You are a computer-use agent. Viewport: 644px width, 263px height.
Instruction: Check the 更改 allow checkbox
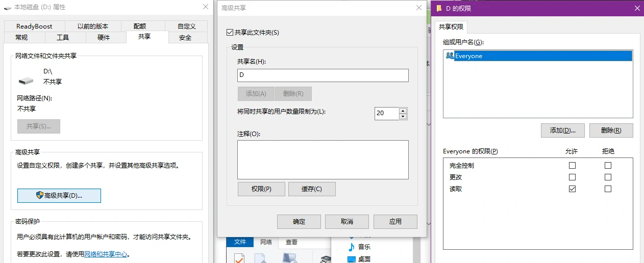[x=572, y=177]
